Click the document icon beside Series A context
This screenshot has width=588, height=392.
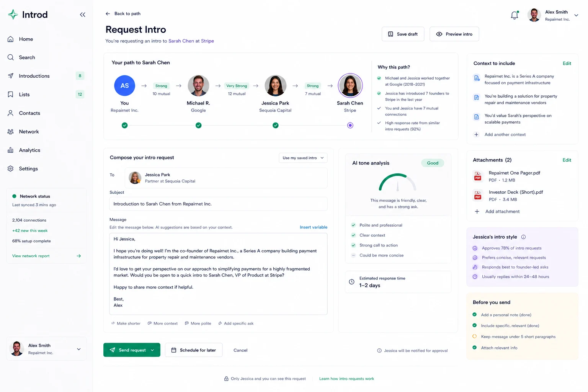point(477,78)
